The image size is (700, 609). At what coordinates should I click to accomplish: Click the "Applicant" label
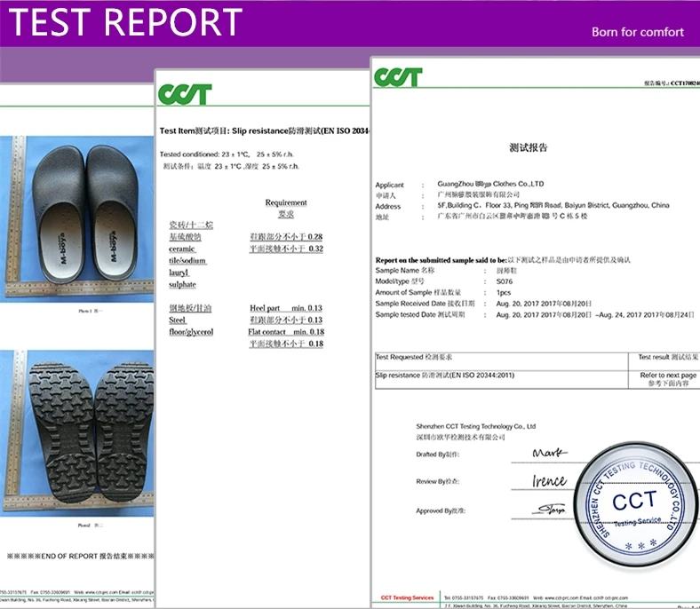click(x=389, y=186)
